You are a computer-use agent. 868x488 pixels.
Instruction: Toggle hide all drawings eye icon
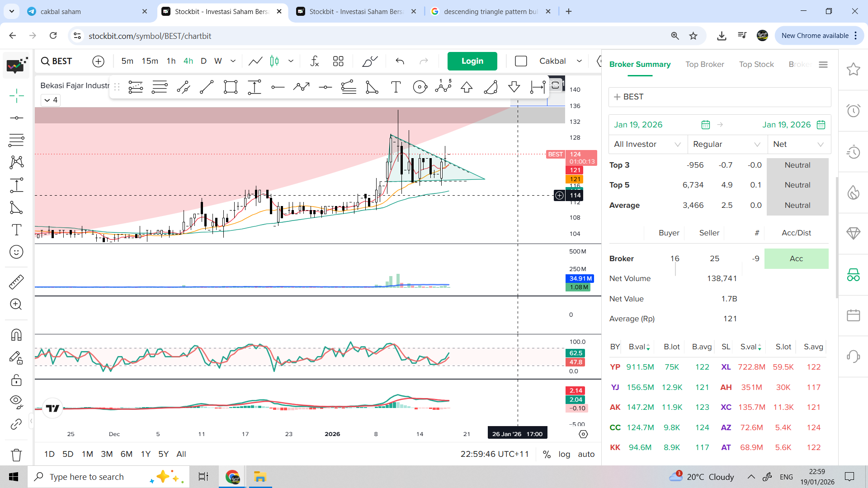pyautogui.click(x=17, y=401)
